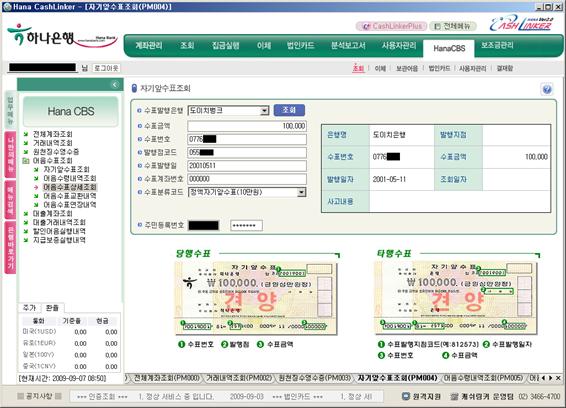Click 원격지원 remote support icon
This screenshot has width=566, height=408.
tap(422, 396)
